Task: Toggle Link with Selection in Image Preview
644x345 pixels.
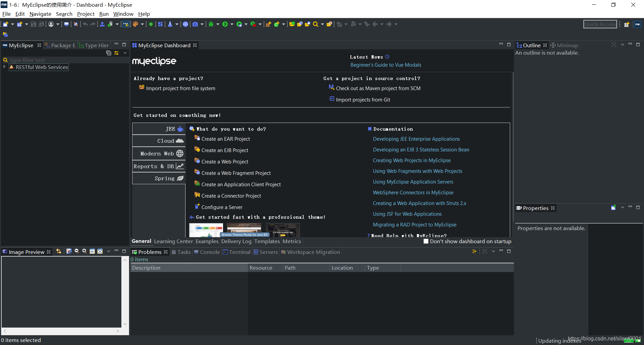Action: (59, 251)
